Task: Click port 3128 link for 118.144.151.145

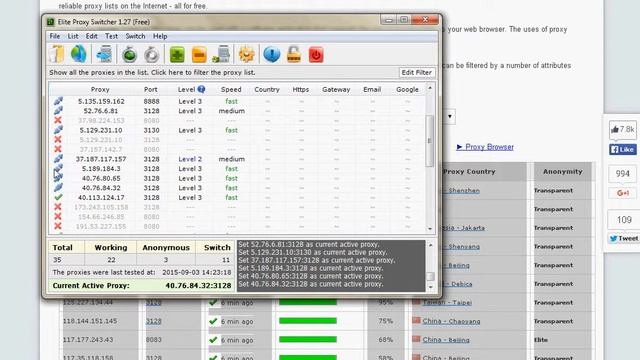Action: pyautogui.click(x=153, y=321)
